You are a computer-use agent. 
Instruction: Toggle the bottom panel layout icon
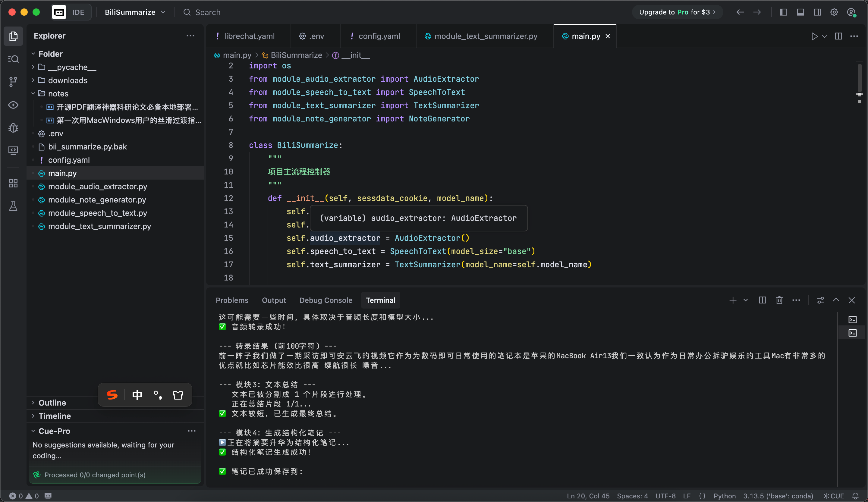[800, 12]
